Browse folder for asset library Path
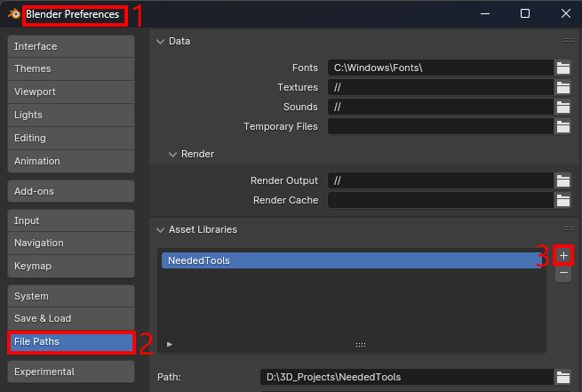The width and height of the screenshot is (582, 392). pos(562,377)
